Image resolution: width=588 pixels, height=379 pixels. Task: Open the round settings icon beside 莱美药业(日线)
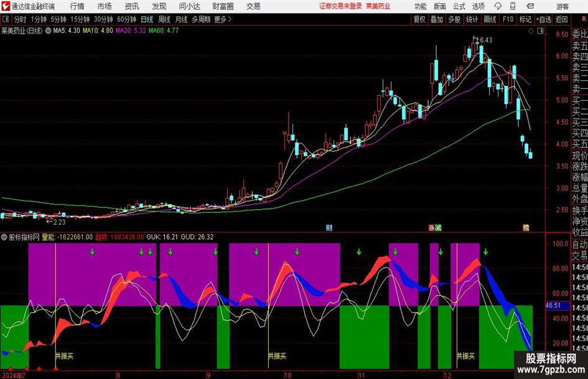coord(48,30)
